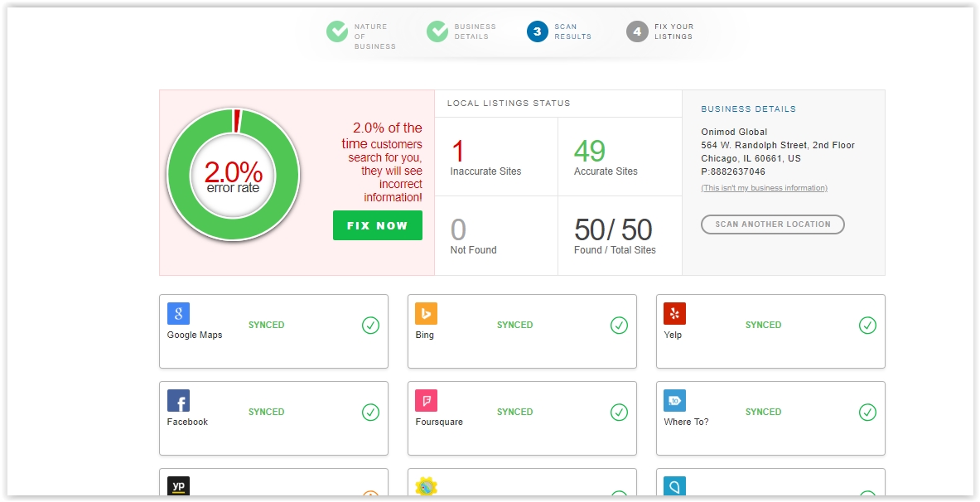Click the Foursquare listing name

(x=439, y=422)
